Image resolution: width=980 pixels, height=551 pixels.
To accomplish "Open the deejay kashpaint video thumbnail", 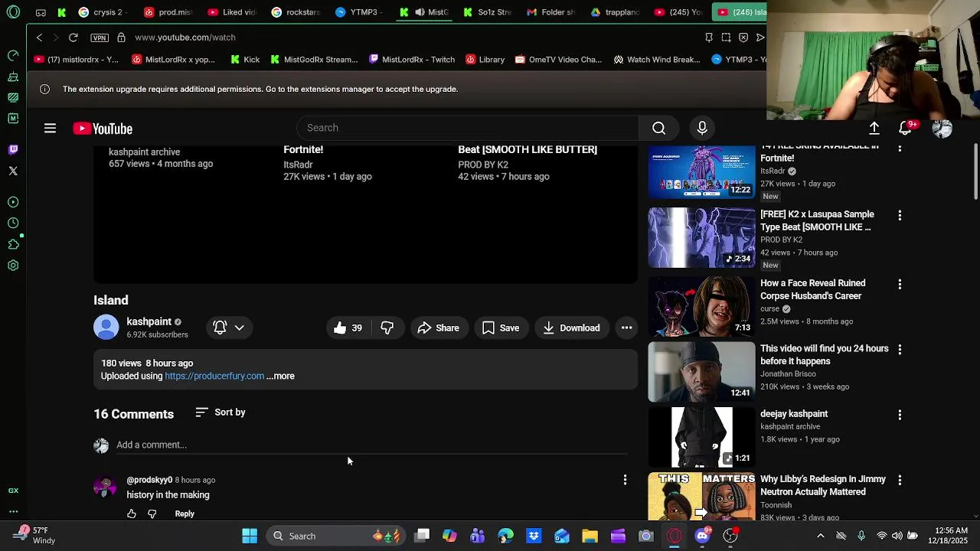I will [701, 437].
